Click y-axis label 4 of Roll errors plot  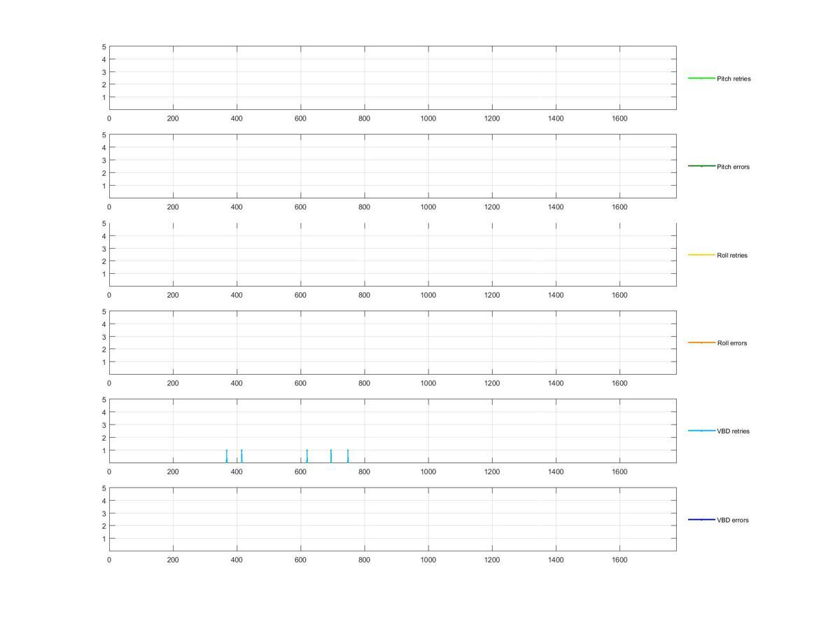[x=104, y=324]
